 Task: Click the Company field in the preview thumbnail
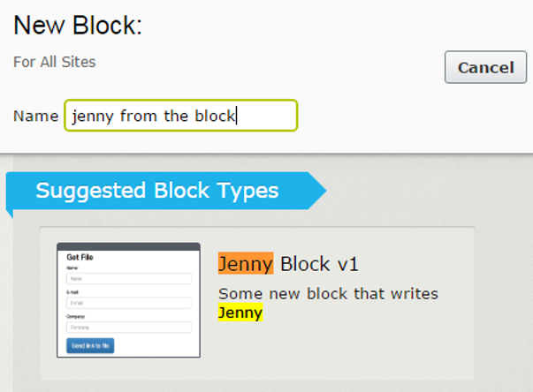pyautogui.click(x=128, y=327)
